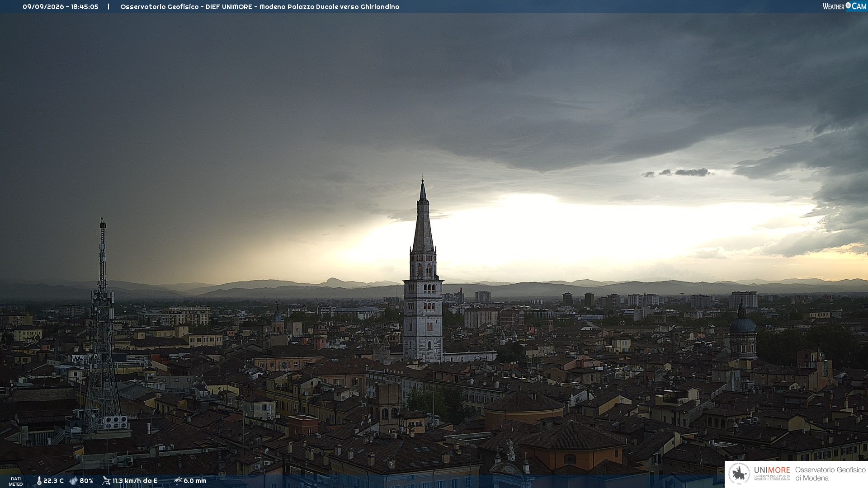Click the small bell tower left of Ghirlandina
This screenshot has width=868, height=488.
coord(278,319)
